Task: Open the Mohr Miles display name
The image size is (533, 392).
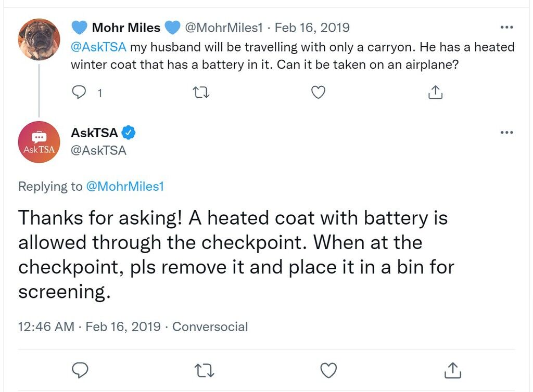Action: point(126,28)
